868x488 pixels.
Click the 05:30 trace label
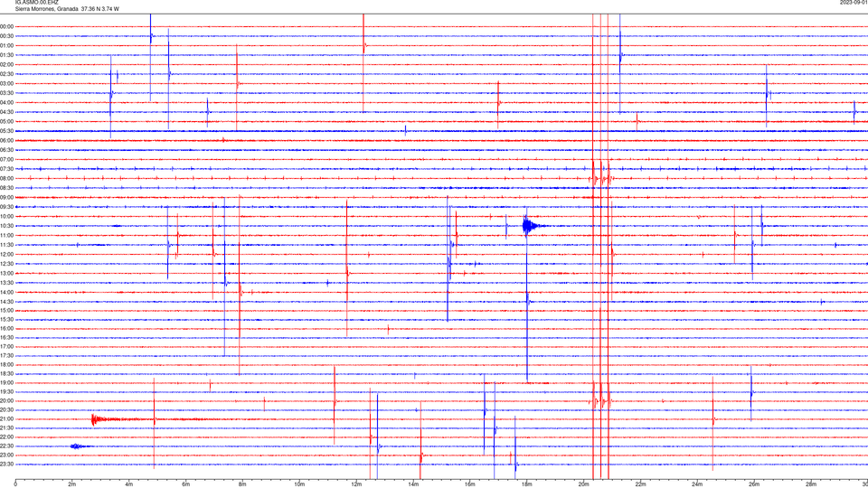7,131
